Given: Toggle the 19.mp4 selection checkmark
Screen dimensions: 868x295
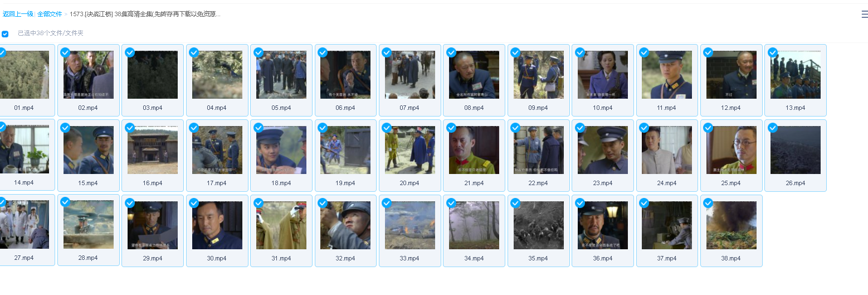Looking at the screenshot, I should [x=323, y=128].
